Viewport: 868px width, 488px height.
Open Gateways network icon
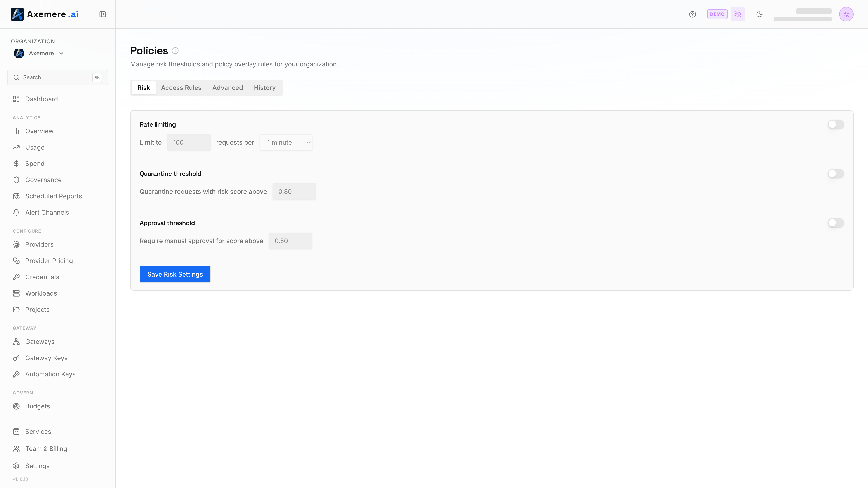(x=16, y=342)
